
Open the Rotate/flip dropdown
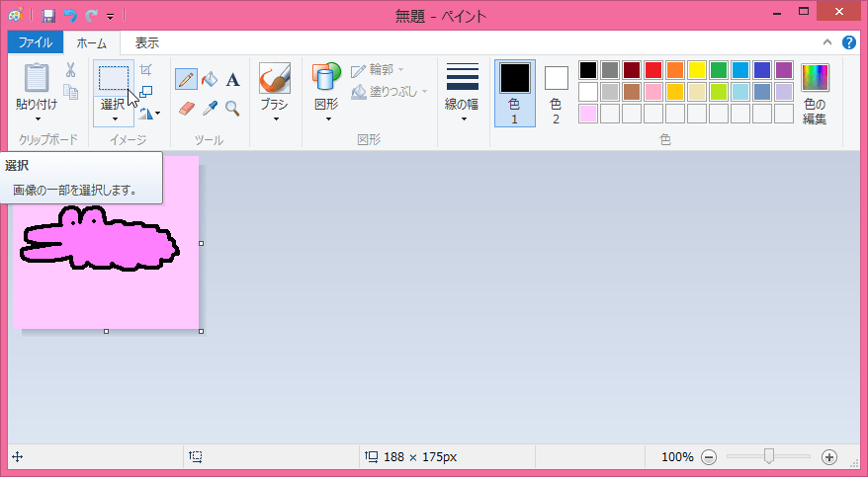pyautogui.click(x=149, y=114)
